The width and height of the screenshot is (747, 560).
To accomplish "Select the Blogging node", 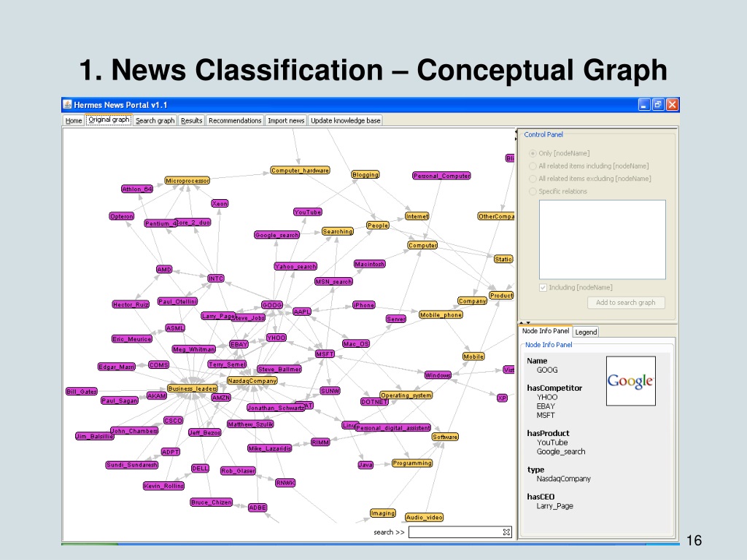I will tap(365, 175).
